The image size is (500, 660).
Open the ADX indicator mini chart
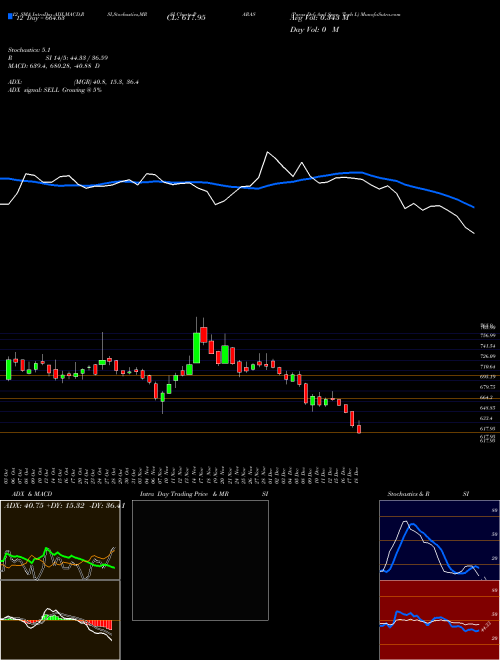tap(60, 540)
